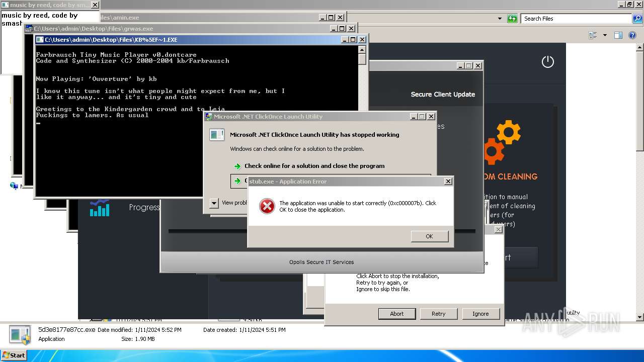
Task: Click the red error icon in stub.exe dialog
Action: pos(267,206)
